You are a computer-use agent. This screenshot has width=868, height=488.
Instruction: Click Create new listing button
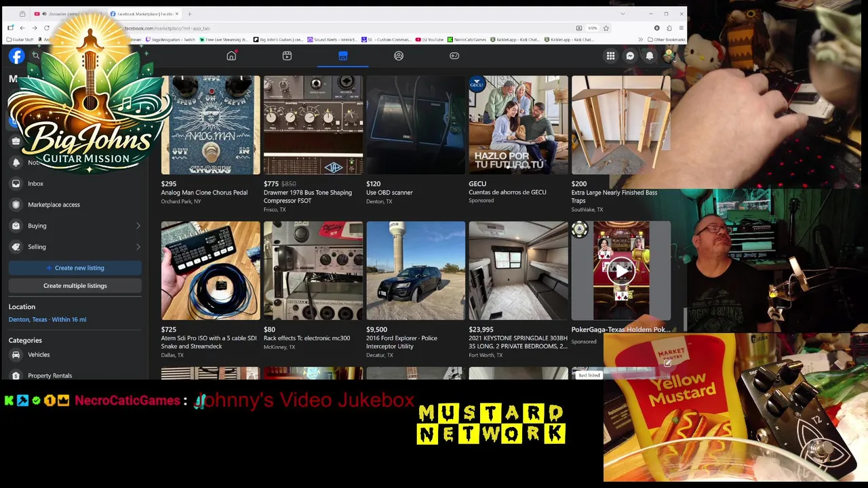tap(75, 268)
